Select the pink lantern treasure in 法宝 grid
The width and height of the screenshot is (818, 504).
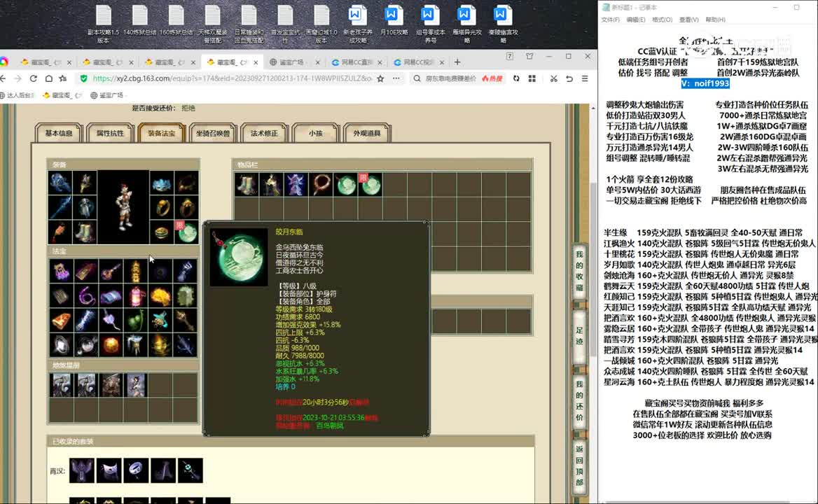(136, 296)
